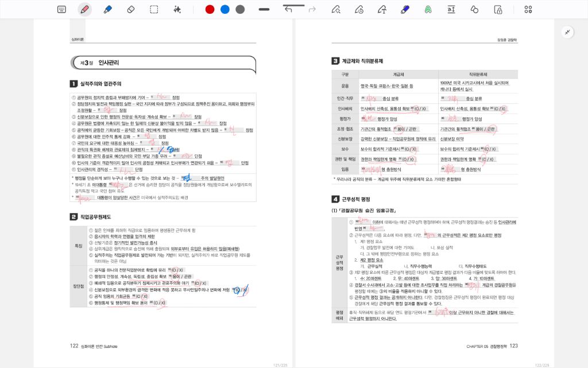The image size is (588, 368).
Task: Select the green letter A text style tool
Action: click(428, 9)
